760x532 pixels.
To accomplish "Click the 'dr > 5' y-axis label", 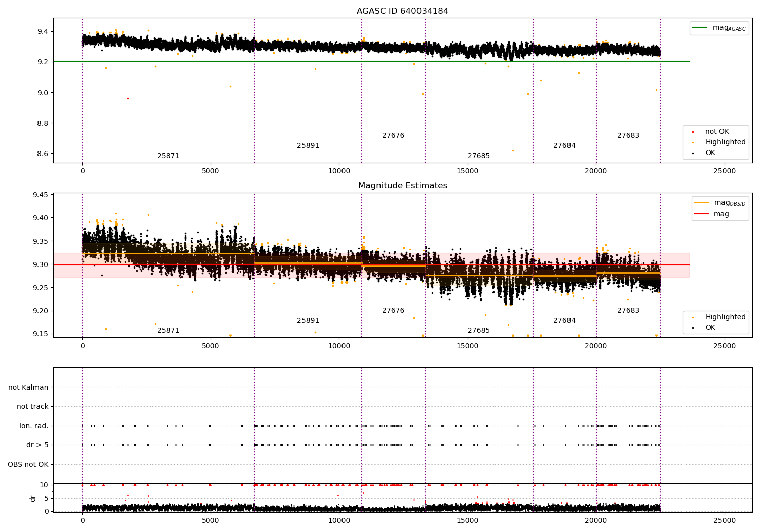I will point(37,445).
